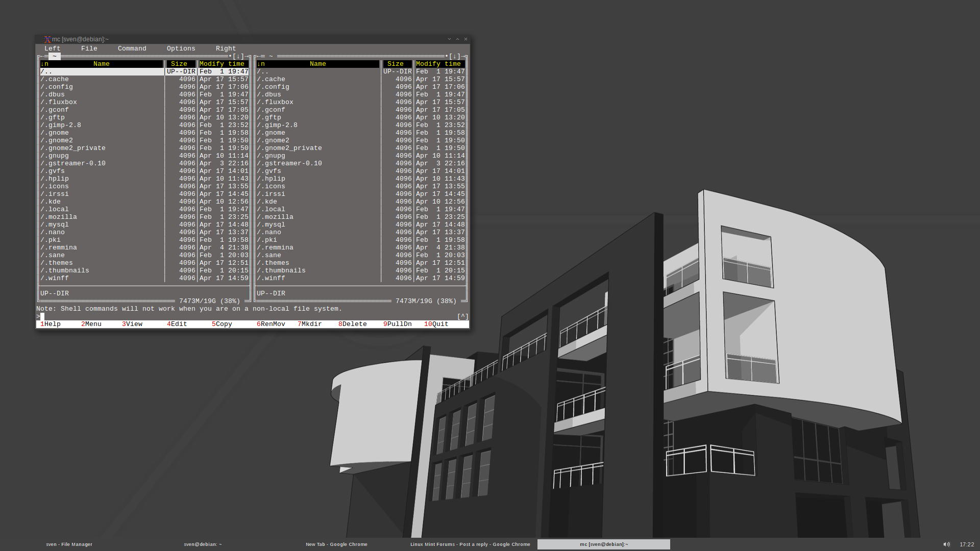Toggle sort order arrow in left panel header
Screen dimensions: 980x551
42,64
